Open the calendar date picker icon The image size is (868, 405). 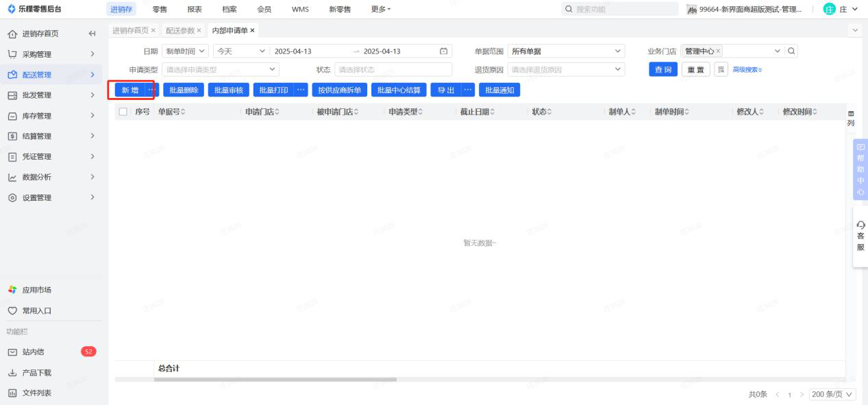(443, 51)
